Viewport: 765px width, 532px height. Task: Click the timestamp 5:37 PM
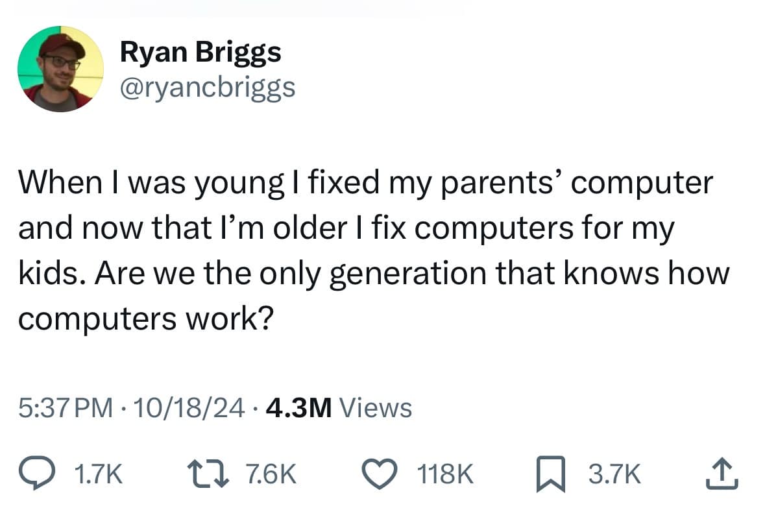[x=63, y=408]
